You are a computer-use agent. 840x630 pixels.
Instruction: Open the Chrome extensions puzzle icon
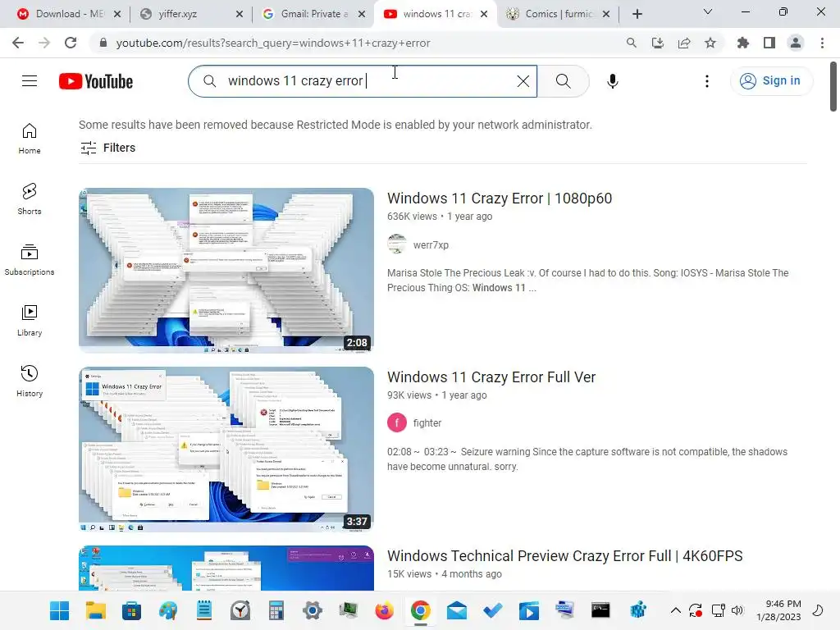(x=743, y=43)
